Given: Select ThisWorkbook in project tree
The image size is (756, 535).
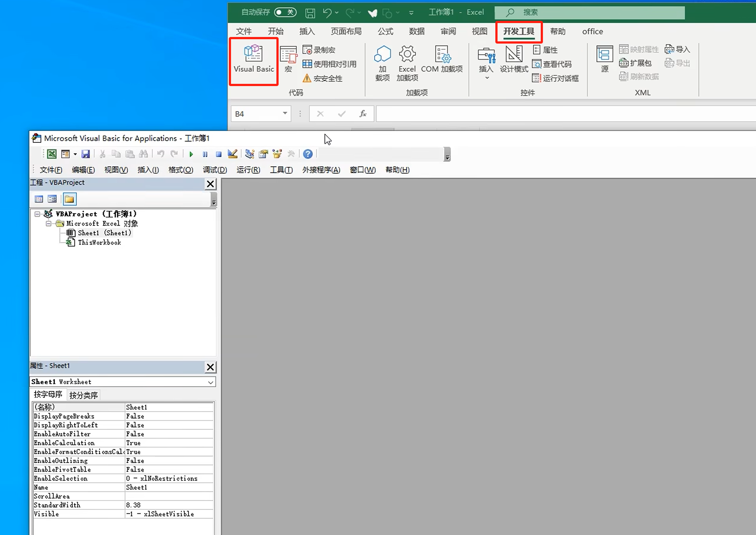Looking at the screenshot, I should click(x=99, y=242).
